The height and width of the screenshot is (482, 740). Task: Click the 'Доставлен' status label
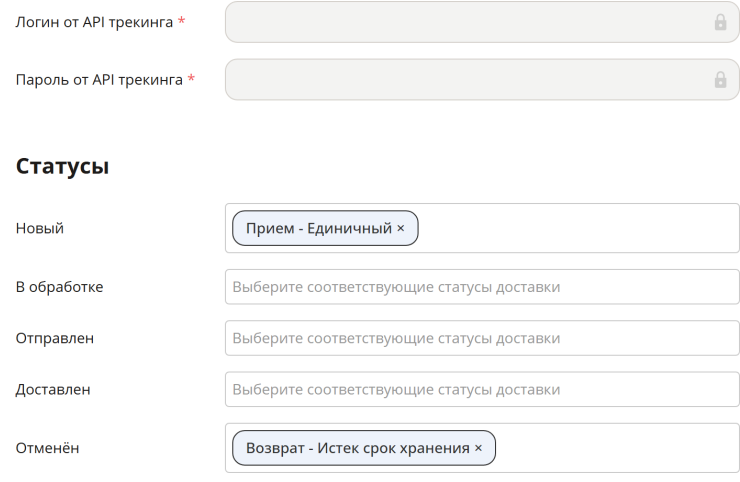(53, 390)
